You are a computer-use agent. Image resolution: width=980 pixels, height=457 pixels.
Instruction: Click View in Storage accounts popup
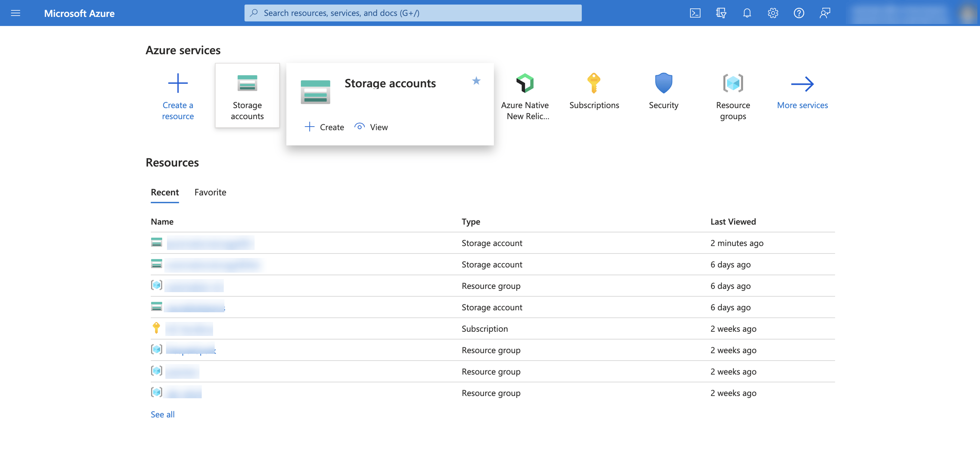(371, 127)
